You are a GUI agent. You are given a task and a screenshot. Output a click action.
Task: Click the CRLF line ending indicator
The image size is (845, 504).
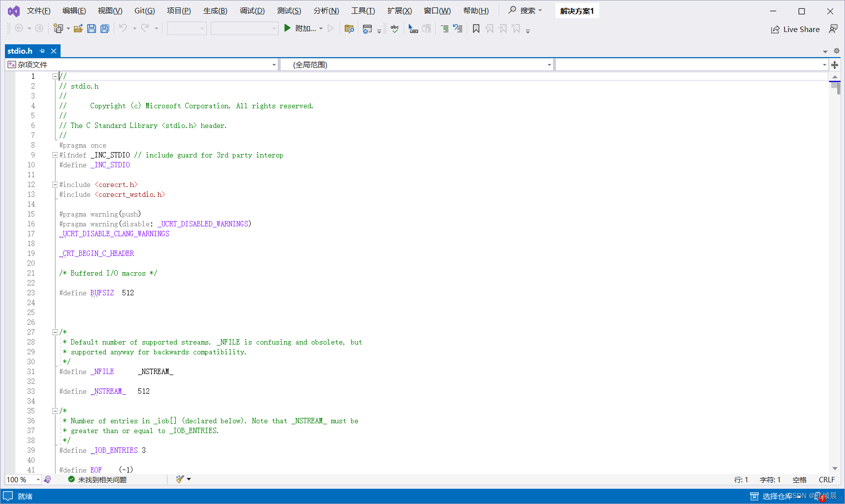tap(826, 479)
